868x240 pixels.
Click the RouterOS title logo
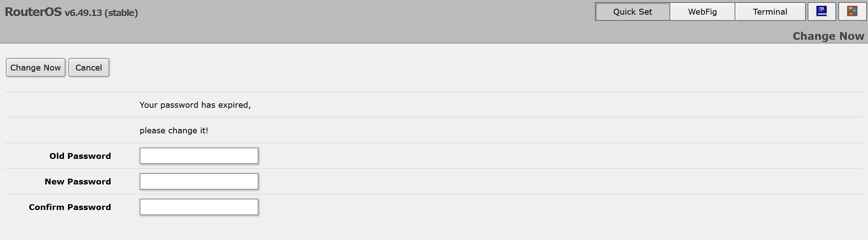tap(33, 12)
